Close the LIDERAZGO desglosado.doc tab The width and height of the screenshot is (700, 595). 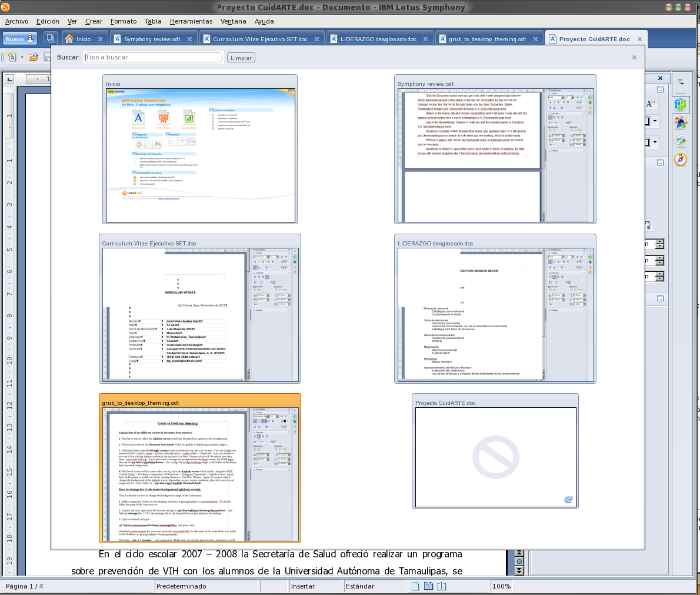[x=425, y=39]
